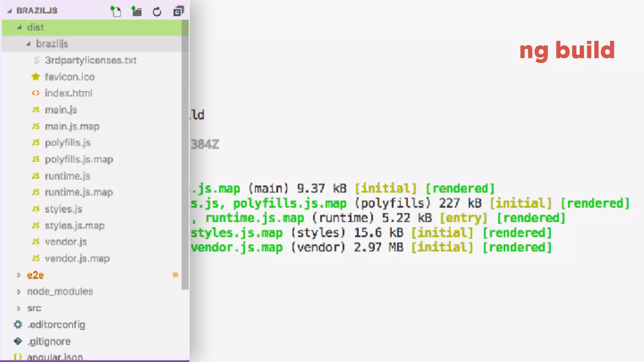Open index.html file
The image size is (644, 362).
click(x=69, y=93)
